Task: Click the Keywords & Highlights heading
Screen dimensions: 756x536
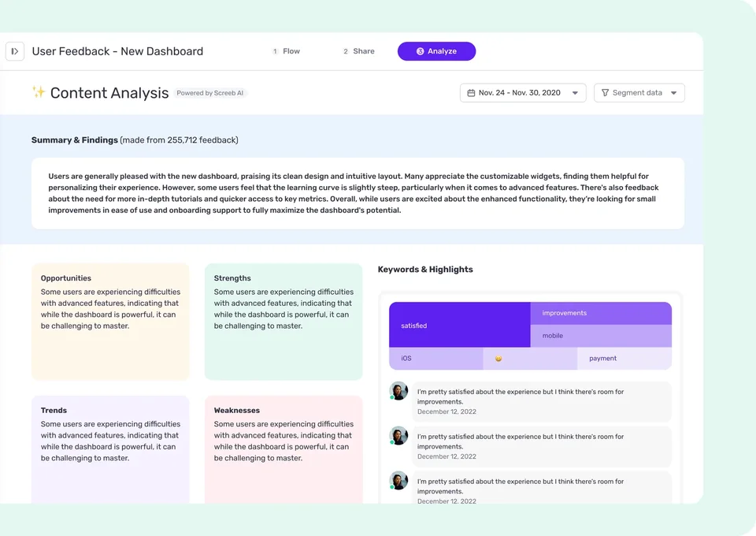Action: [x=425, y=270]
